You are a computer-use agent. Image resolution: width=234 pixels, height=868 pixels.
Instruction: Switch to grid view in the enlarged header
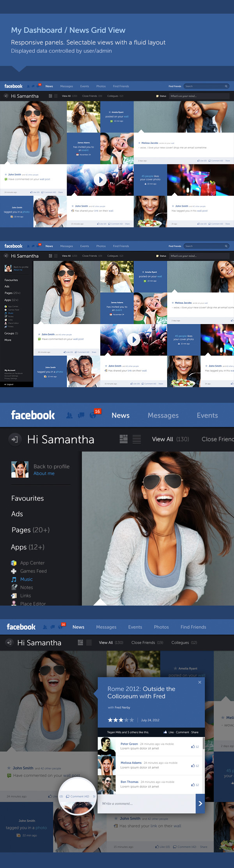pos(124,439)
